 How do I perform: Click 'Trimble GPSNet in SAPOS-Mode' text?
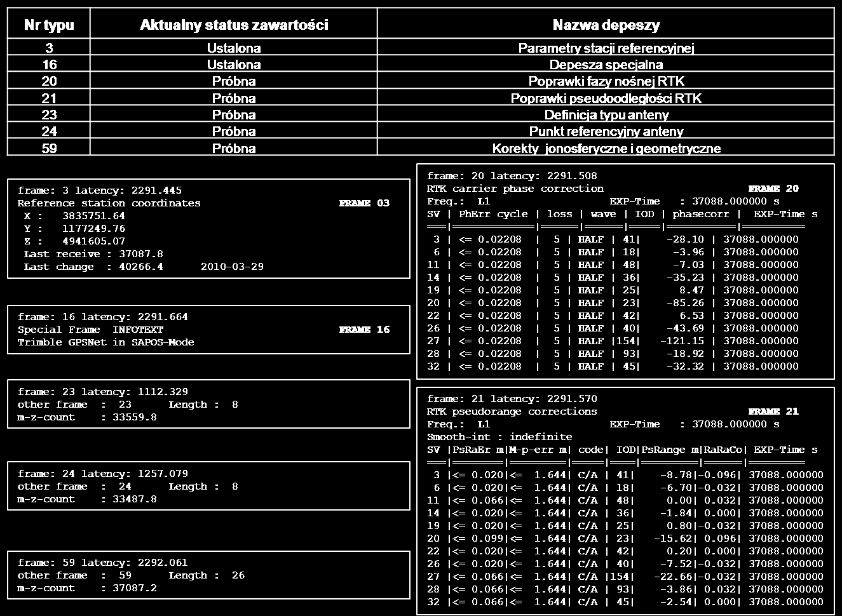tap(105, 342)
